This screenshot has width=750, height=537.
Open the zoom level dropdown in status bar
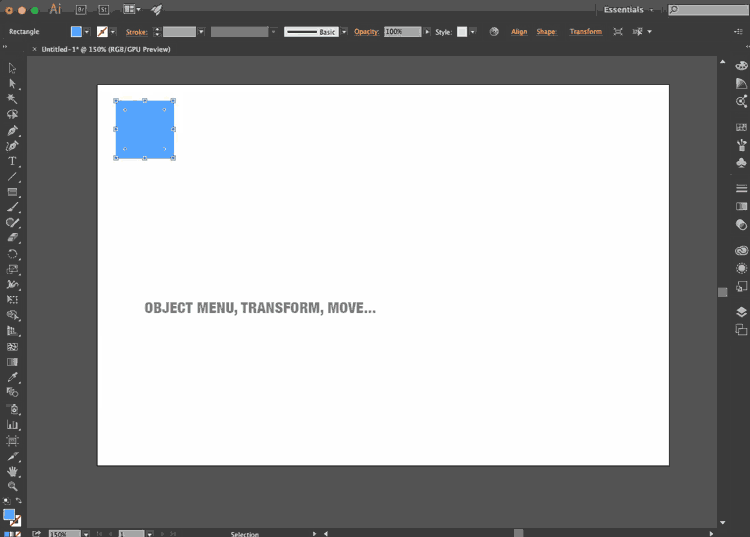pos(86,534)
